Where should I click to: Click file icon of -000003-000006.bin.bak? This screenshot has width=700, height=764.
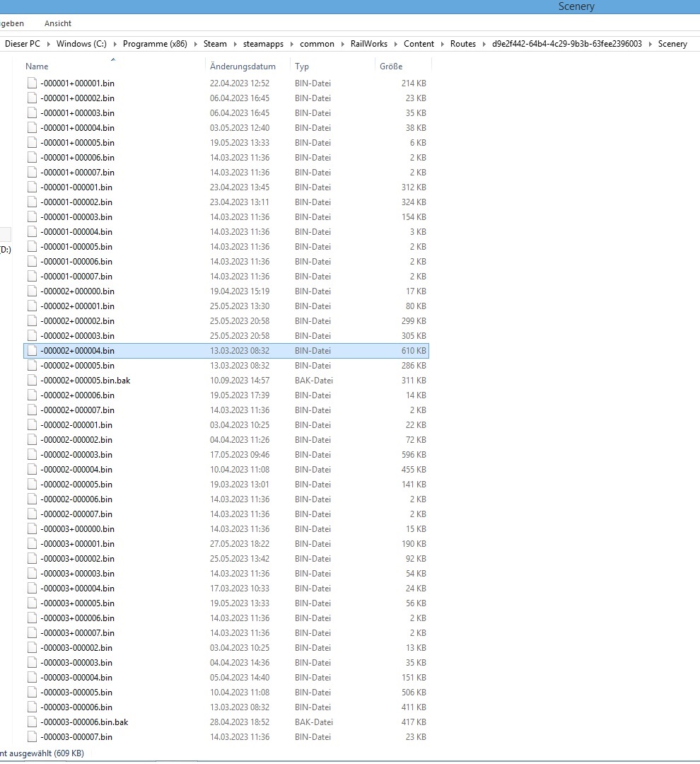(32, 722)
